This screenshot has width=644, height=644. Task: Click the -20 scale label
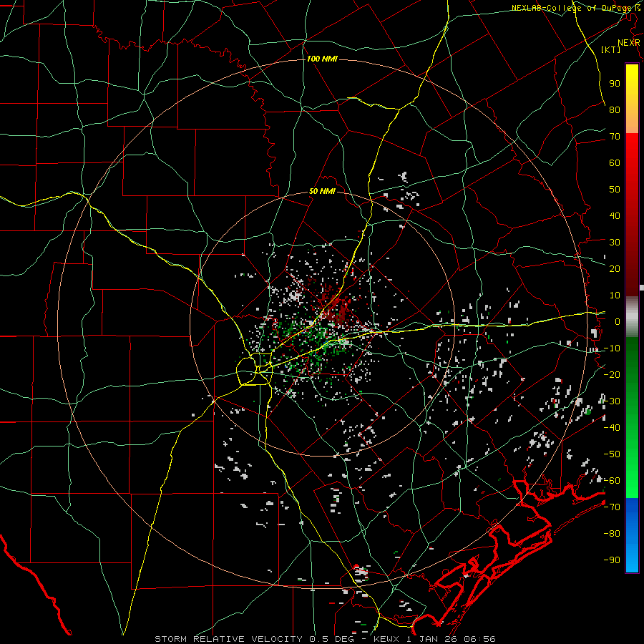coord(612,374)
